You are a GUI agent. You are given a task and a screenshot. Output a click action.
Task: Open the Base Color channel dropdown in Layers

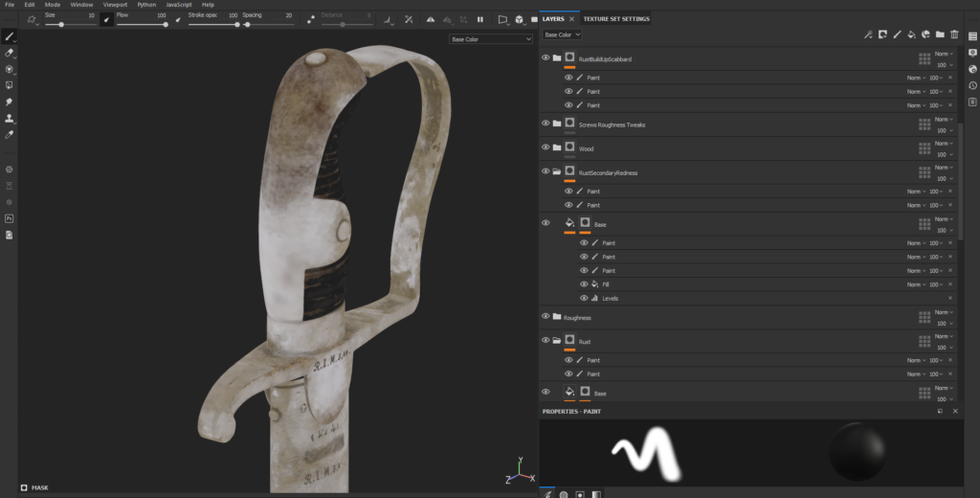562,35
